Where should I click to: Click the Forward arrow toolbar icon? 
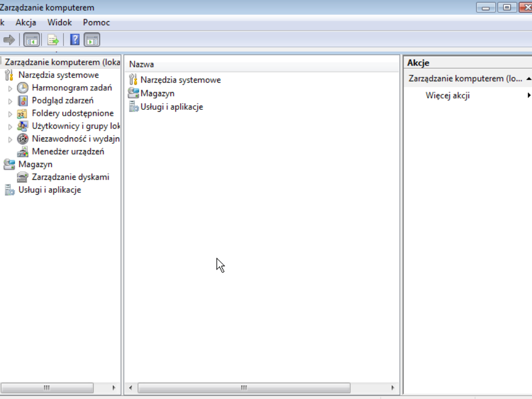click(9, 40)
